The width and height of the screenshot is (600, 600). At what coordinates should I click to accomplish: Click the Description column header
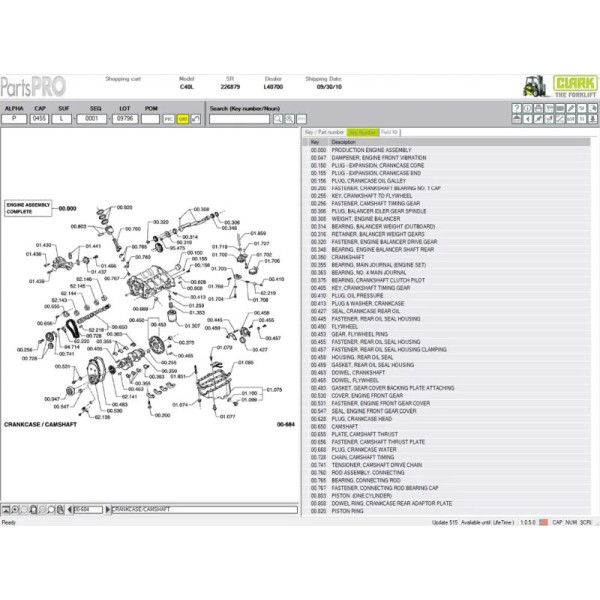pyautogui.click(x=344, y=142)
